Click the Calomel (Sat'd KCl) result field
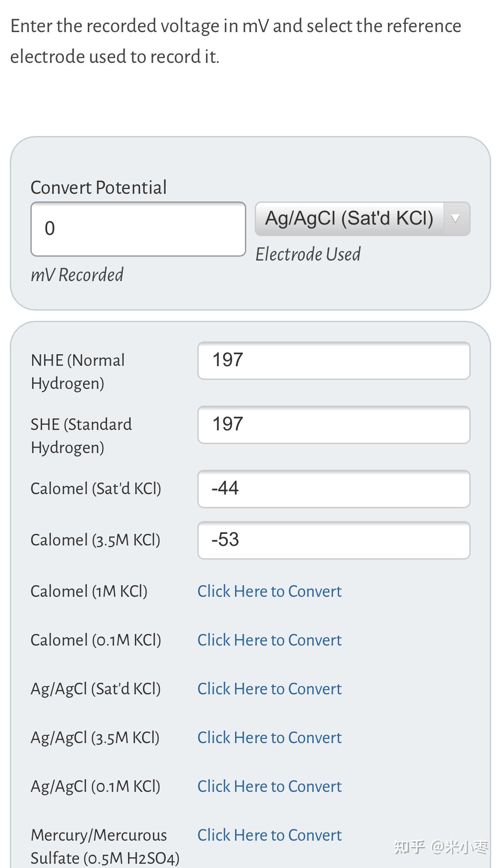The height and width of the screenshot is (868, 501). pyautogui.click(x=334, y=489)
